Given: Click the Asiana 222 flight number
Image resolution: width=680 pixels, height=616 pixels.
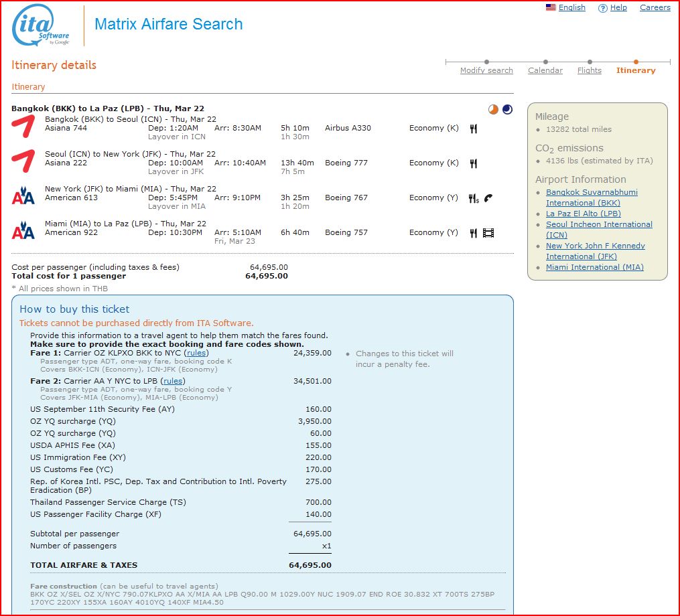Looking at the screenshot, I should coord(66,163).
